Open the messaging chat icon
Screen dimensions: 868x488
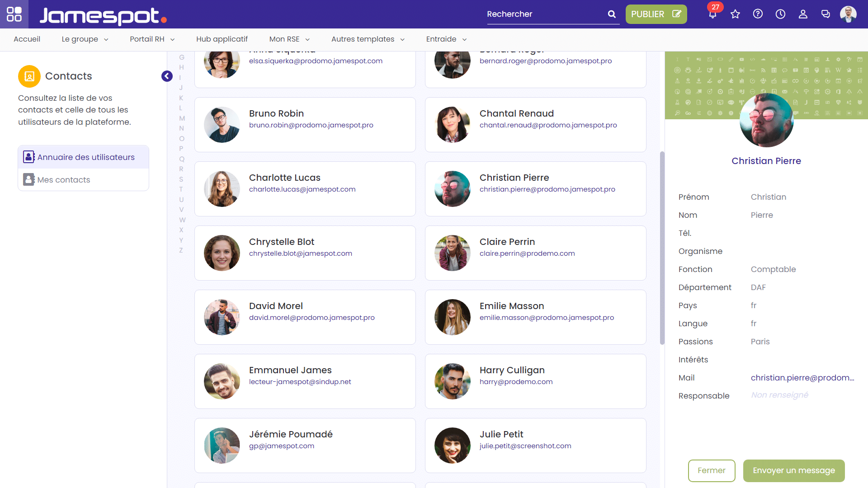click(826, 14)
